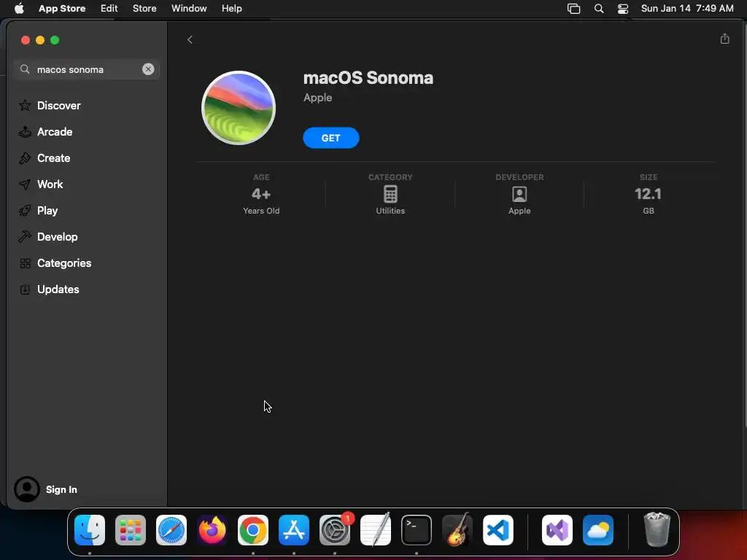Click the search field with macos sonoma

pos(87,69)
